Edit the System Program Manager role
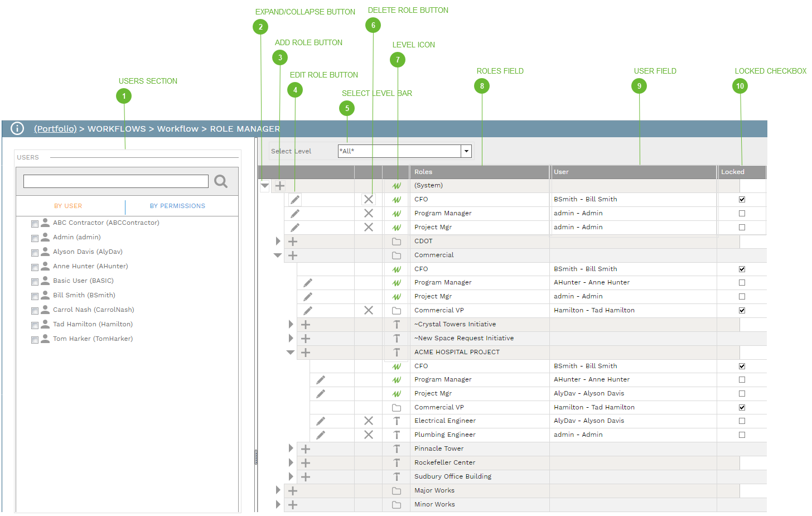This screenshot has height=516, width=812. point(295,213)
